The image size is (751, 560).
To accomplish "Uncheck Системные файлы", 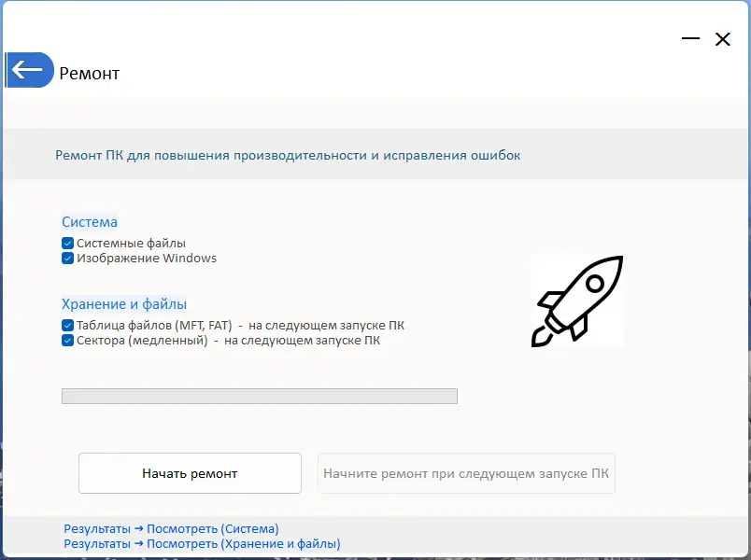I will pos(68,242).
